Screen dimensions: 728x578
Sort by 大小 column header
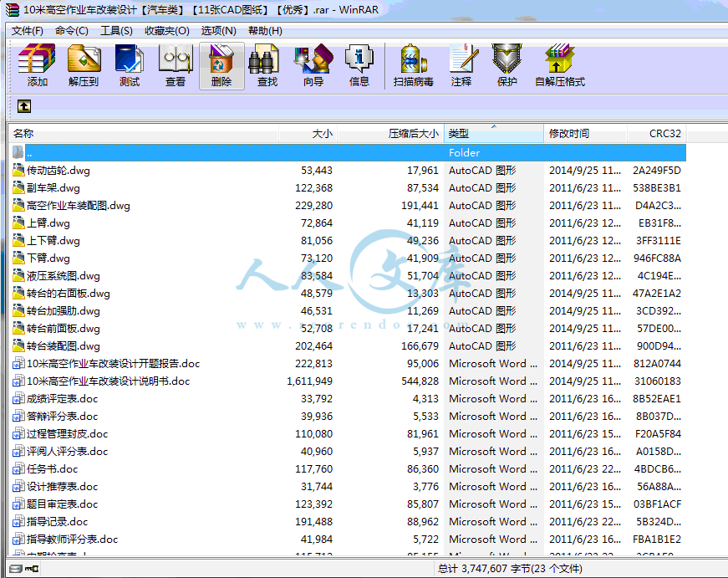pos(308,134)
